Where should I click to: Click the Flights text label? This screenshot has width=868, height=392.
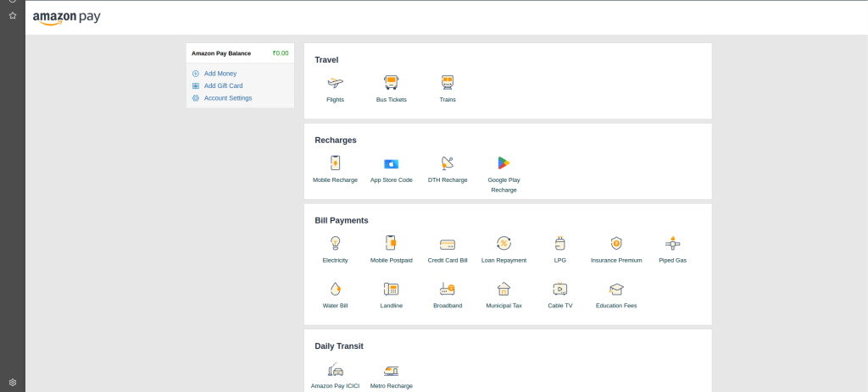335,100
